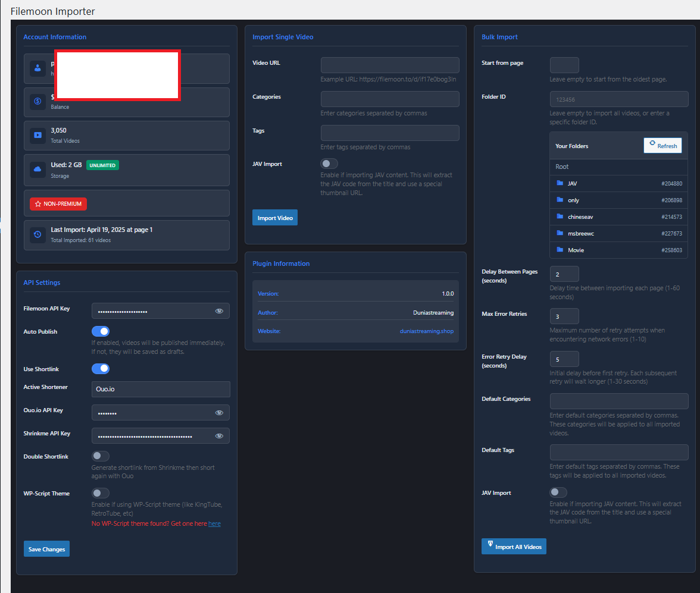The width and height of the screenshot is (700, 593).
Task: Disable the Auto Publish toggle
Action: coord(101,331)
